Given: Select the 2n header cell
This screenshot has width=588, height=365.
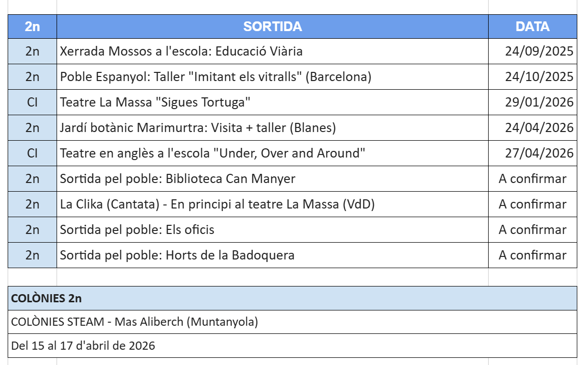Looking at the screenshot, I should [32, 27].
